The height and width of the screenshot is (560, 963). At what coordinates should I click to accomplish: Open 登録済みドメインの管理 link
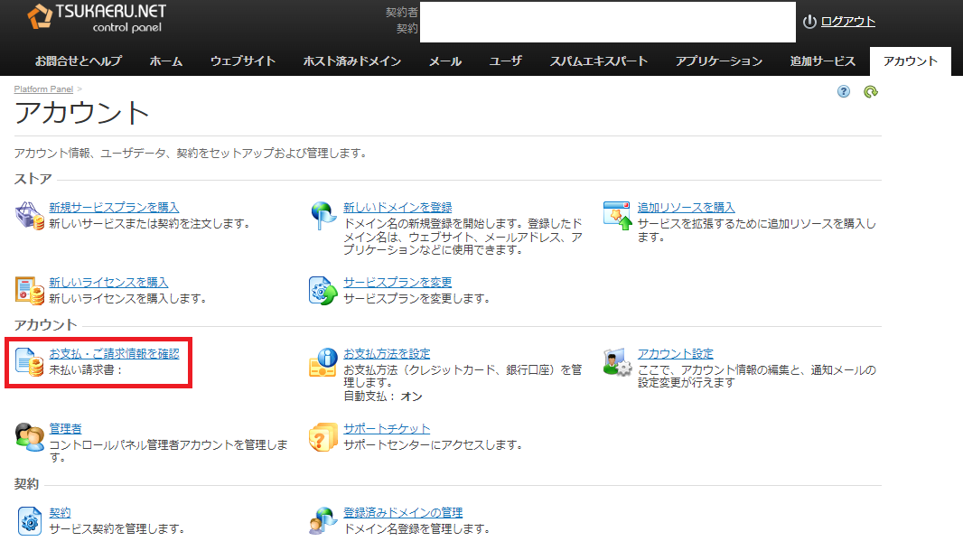403,513
